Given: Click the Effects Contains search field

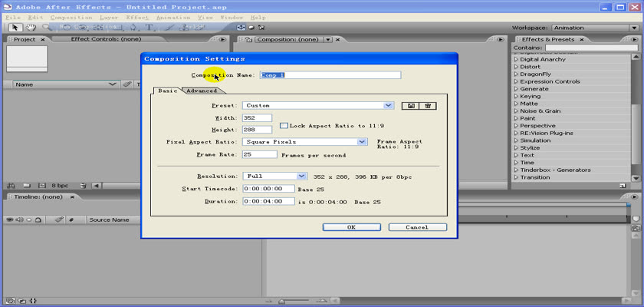Looking at the screenshot, I should [x=591, y=48].
